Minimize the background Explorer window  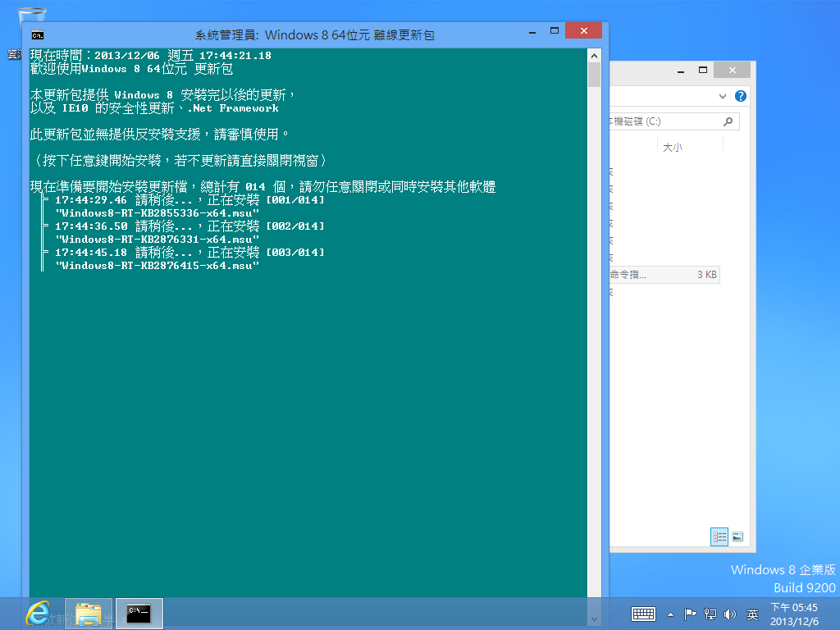(681, 71)
